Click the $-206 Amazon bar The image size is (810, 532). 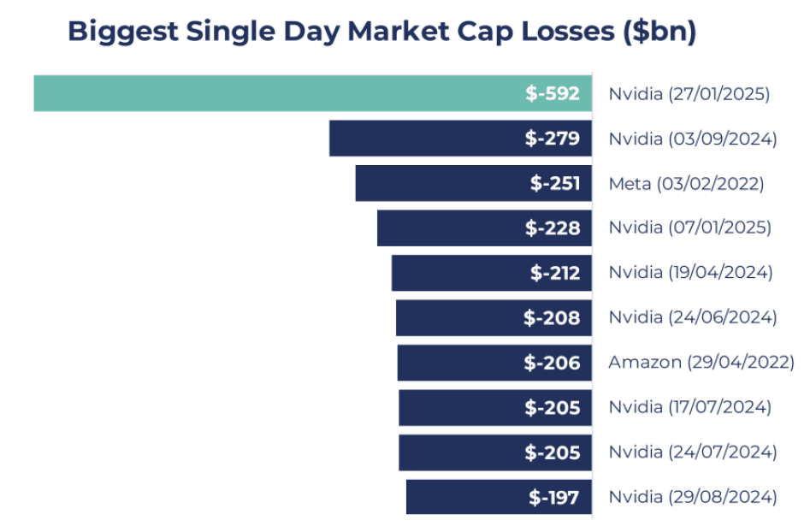[x=494, y=363]
